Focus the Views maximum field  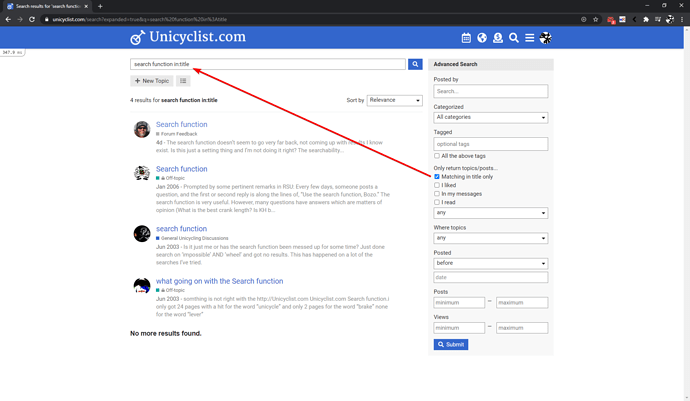(x=522, y=328)
